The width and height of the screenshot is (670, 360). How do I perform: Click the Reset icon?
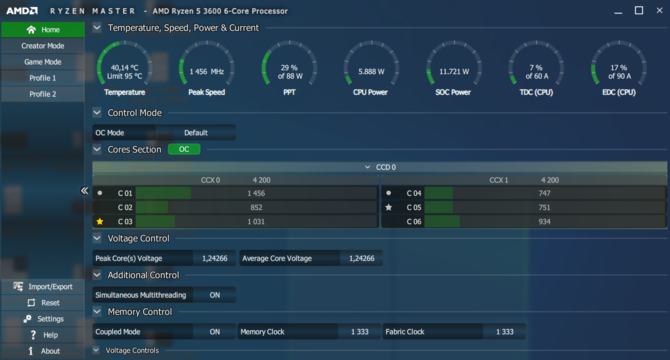tap(31, 303)
